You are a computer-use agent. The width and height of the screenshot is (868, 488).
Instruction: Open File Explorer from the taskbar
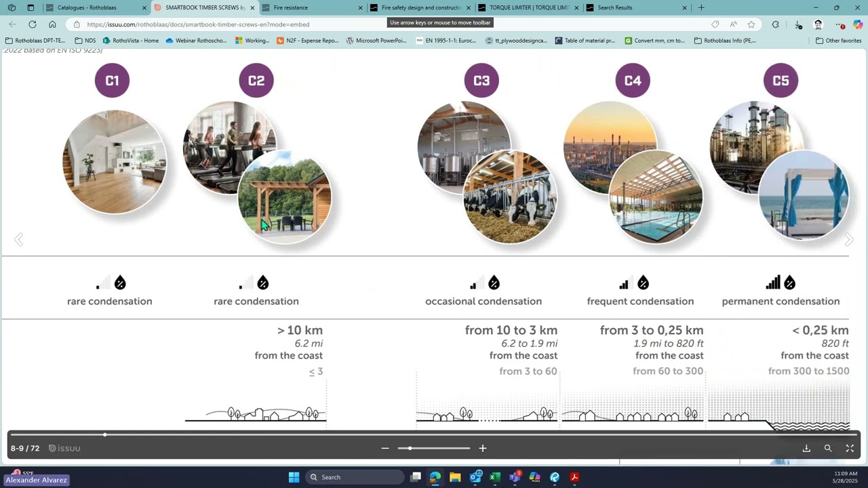click(455, 477)
